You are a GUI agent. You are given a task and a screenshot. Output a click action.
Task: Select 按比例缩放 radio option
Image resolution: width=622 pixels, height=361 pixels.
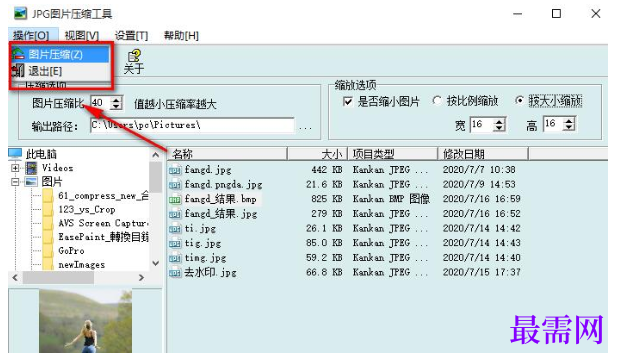[x=437, y=101]
